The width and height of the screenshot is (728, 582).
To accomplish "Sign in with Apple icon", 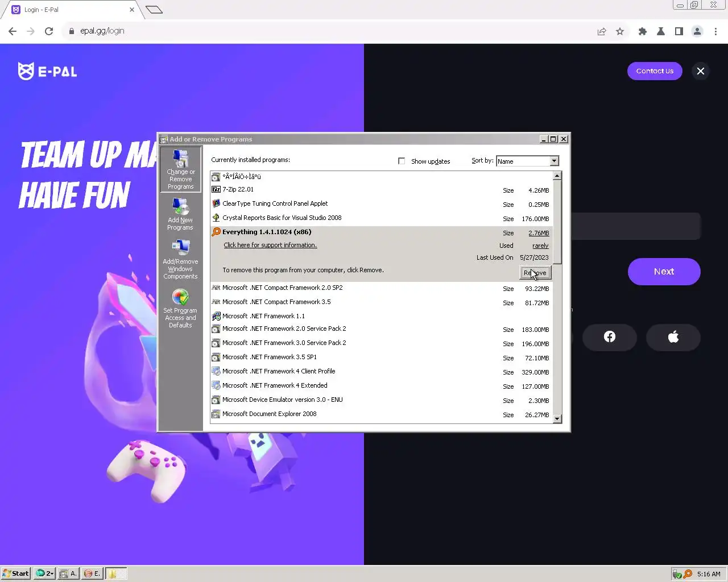I will (x=673, y=337).
